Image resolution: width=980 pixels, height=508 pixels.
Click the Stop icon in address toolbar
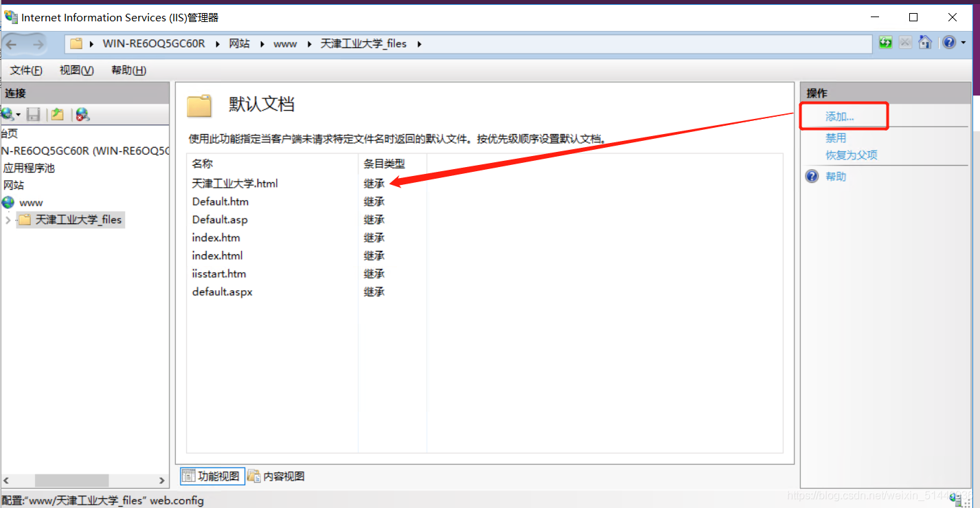tap(906, 43)
